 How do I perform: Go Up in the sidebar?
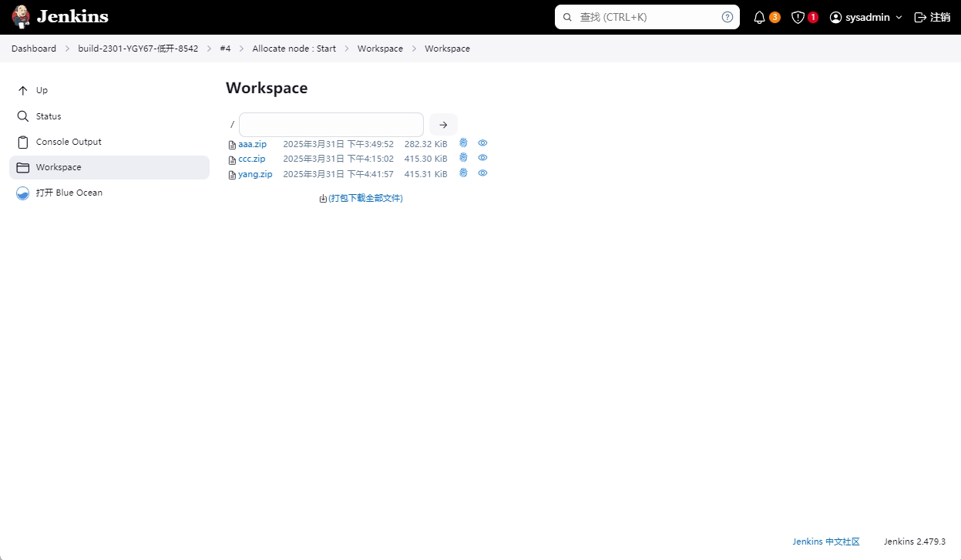pos(109,90)
